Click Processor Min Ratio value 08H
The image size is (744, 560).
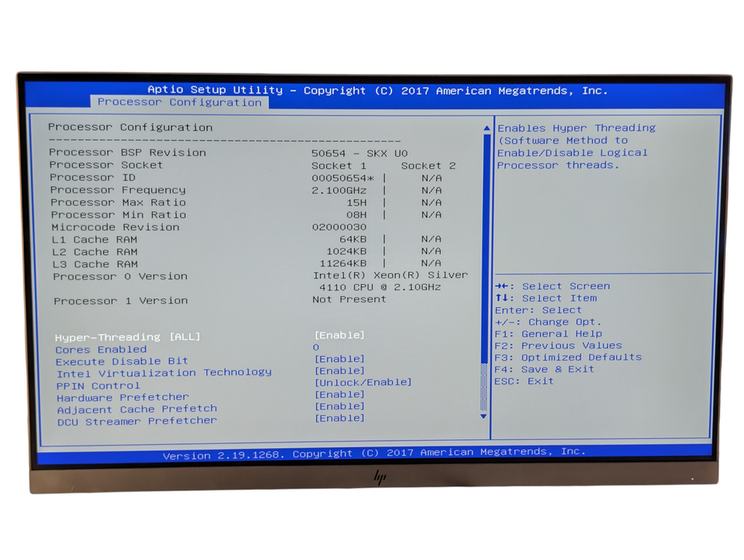[x=356, y=215]
